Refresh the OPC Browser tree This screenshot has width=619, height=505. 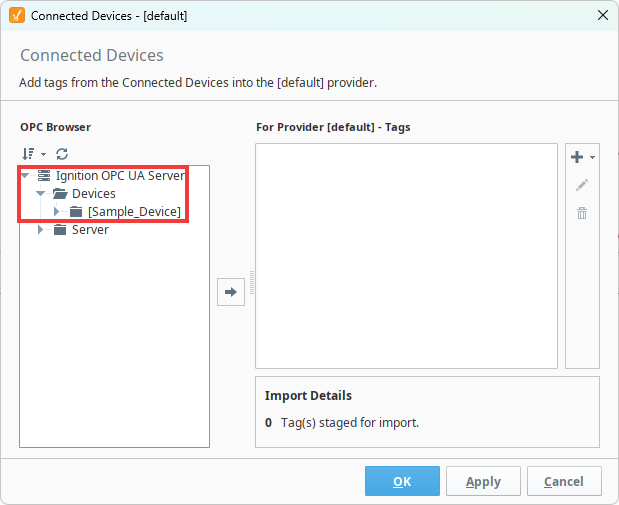62,154
